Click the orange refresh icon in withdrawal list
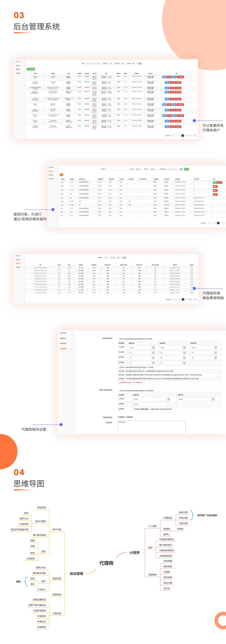 [61, 175]
